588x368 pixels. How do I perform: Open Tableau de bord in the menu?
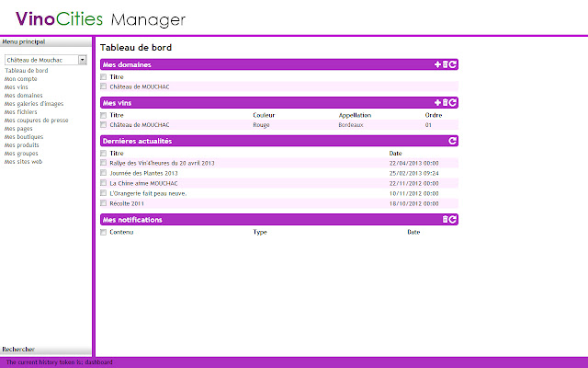tap(27, 71)
